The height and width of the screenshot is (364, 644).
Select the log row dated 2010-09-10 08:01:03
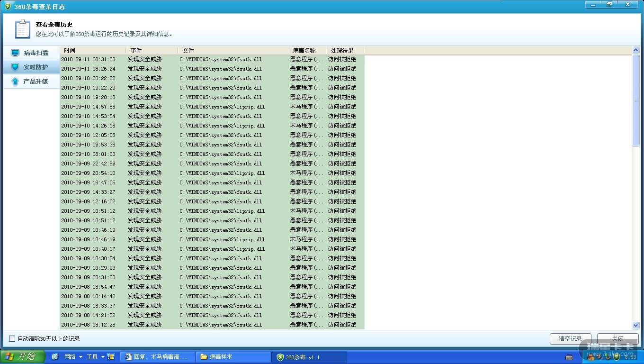pos(212,154)
